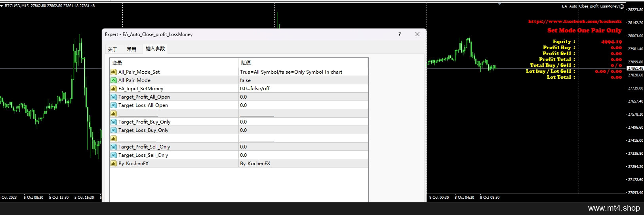The height and width of the screenshot is (215, 644).
Task: Edit the All_Pair_Mode false value
Action: pyautogui.click(x=303, y=80)
